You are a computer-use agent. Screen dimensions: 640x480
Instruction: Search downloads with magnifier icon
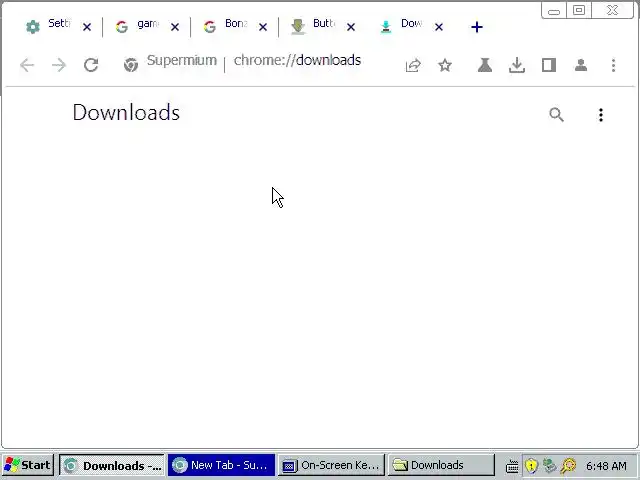click(556, 115)
